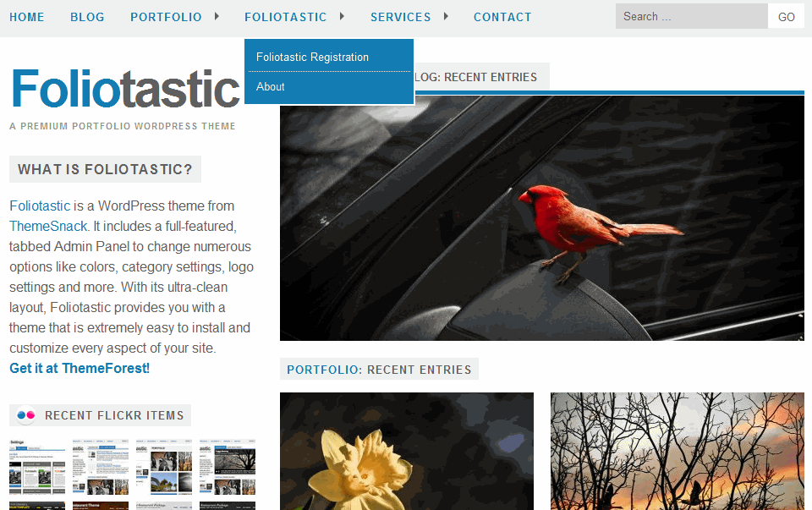Click the GO search button
This screenshot has height=510, width=812.
tap(786, 17)
